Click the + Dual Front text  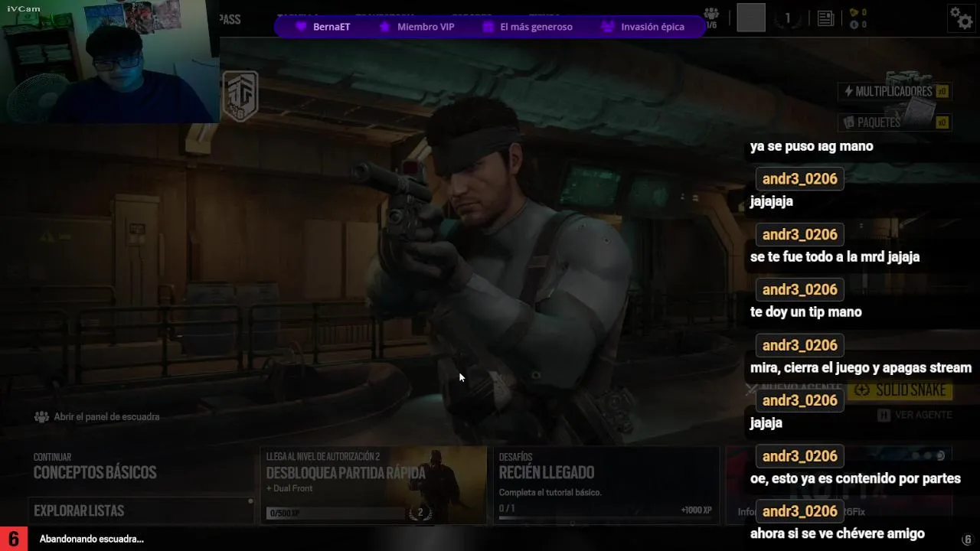(289, 488)
